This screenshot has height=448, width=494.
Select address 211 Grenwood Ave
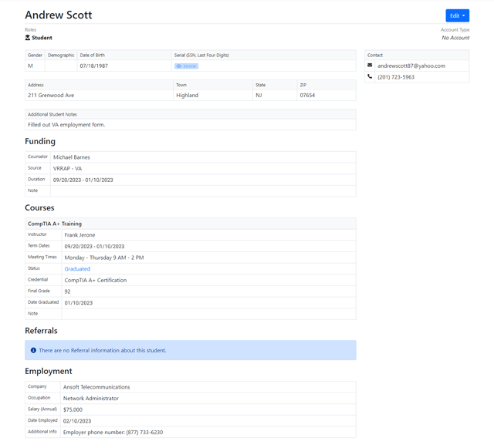coord(51,95)
